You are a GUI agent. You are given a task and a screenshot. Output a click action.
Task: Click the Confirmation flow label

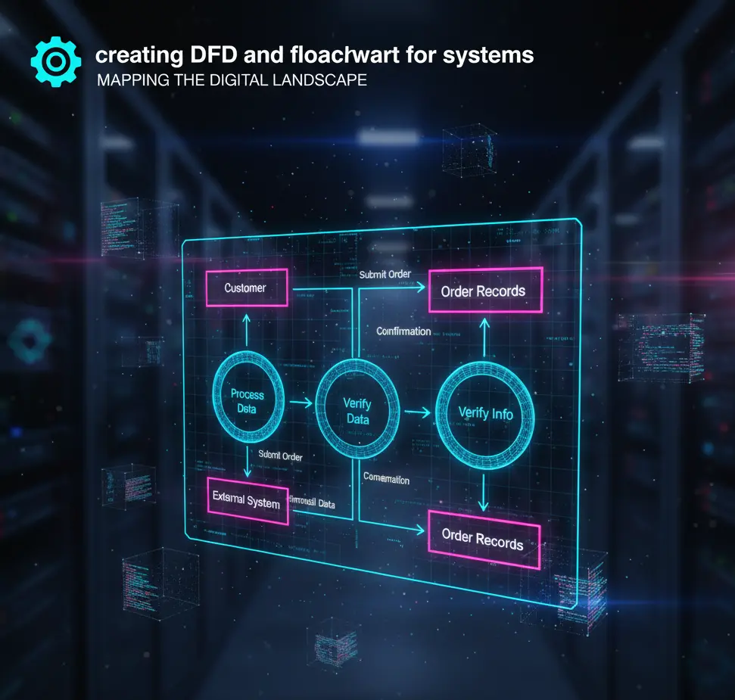pyautogui.click(x=403, y=331)
